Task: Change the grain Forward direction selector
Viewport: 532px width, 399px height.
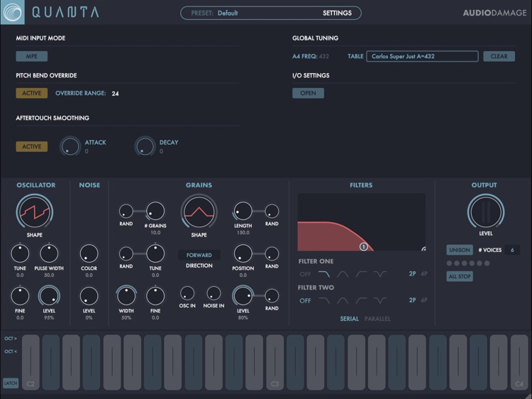Action: click(199, 255)
